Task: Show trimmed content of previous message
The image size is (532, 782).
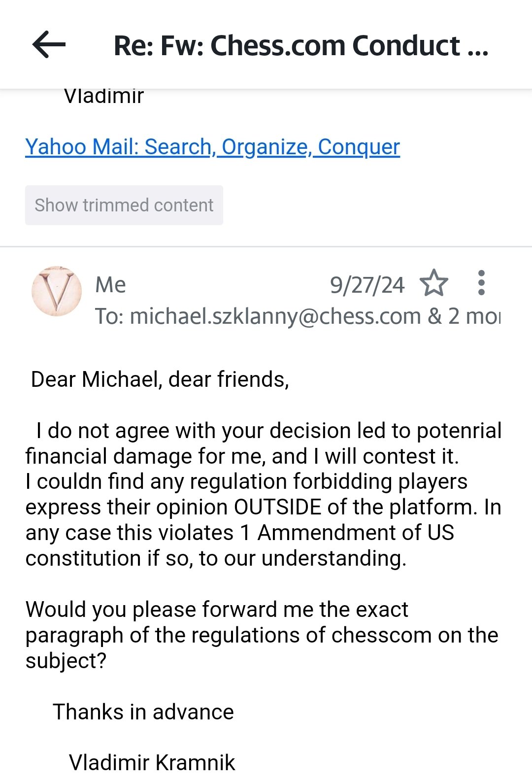Action: tap(124, 205)
